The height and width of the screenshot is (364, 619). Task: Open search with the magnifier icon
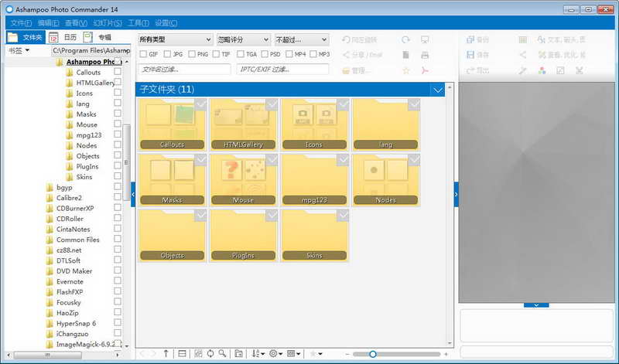223,354
